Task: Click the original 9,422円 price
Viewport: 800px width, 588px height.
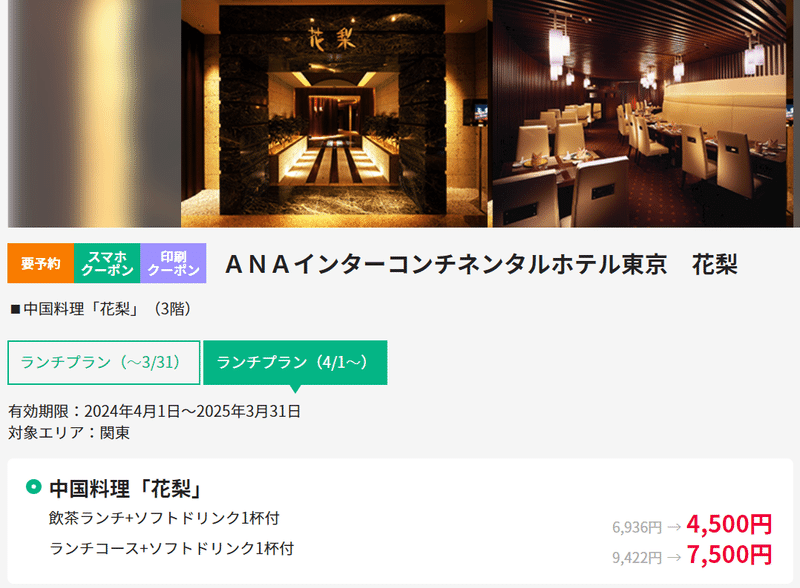Action: coord(637,557)
